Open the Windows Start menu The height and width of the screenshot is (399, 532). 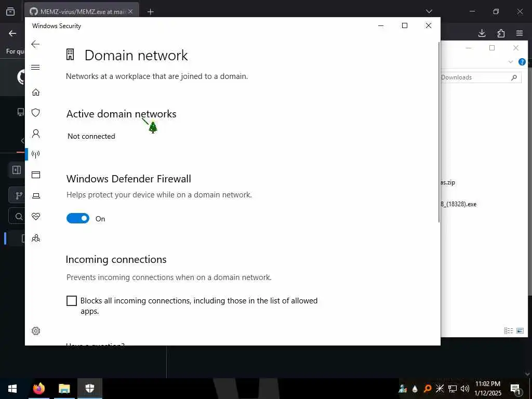click(12, 389)
